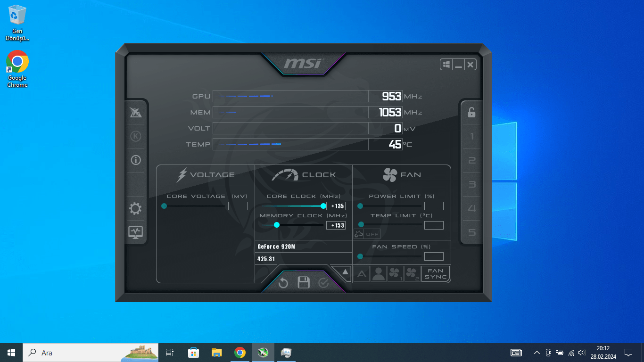The image size is (644, 362).
Task: Toggle the automatic fan mode A button
Action: (362, 274)
